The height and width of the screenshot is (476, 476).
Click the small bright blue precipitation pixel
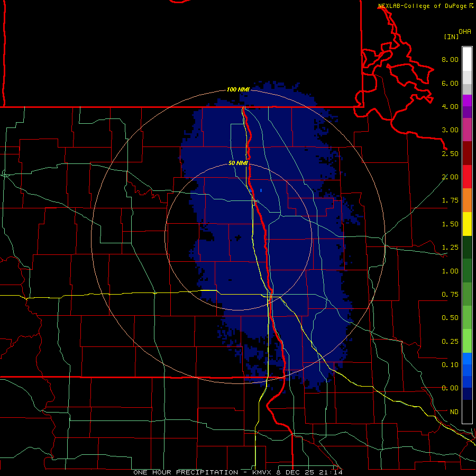261,190
